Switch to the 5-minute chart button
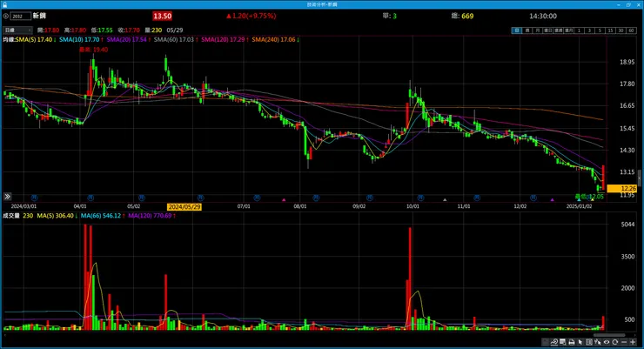This screenshot has width=644, height=349. coord(600,30)
